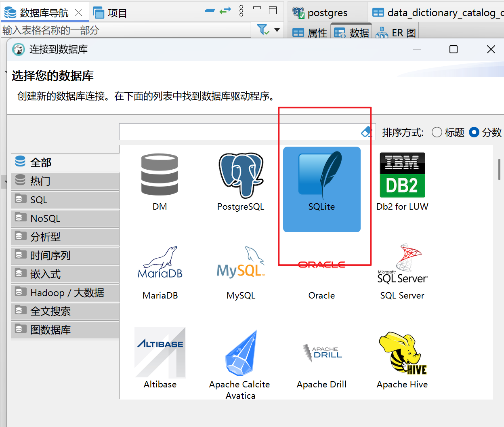Screen dimensions: 504x427
Task: Choose the PostgreSQL elephant driver
Action: (x=241, y=175)
